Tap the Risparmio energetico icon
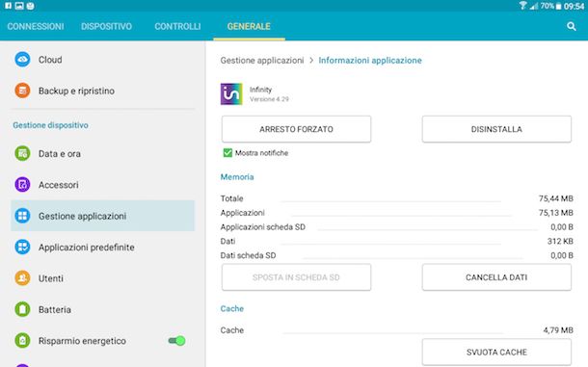This screenshot has width=588, height=367. click(22, 341)
